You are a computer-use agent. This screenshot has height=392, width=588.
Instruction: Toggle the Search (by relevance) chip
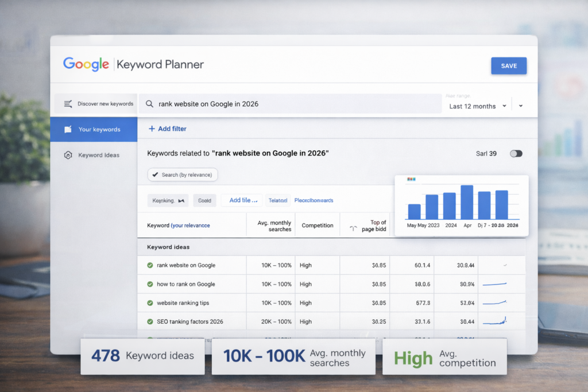[182, 174]
